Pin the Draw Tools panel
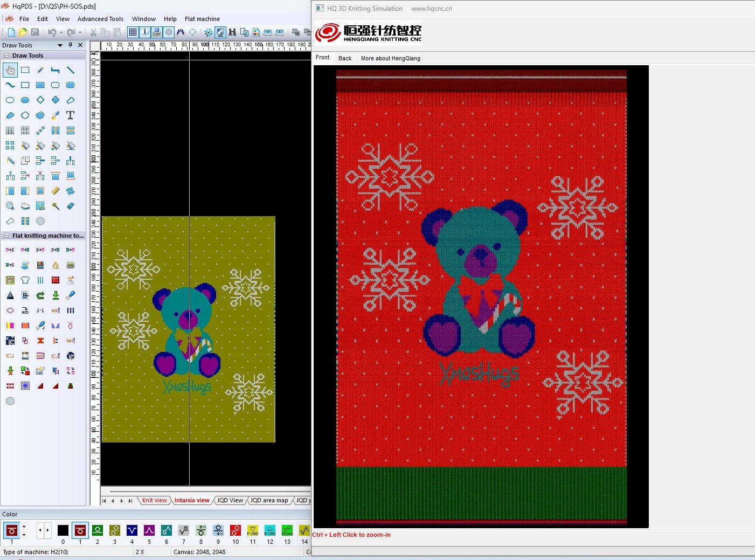The width and height of the screenshot is (755, 560). (70, 45)
